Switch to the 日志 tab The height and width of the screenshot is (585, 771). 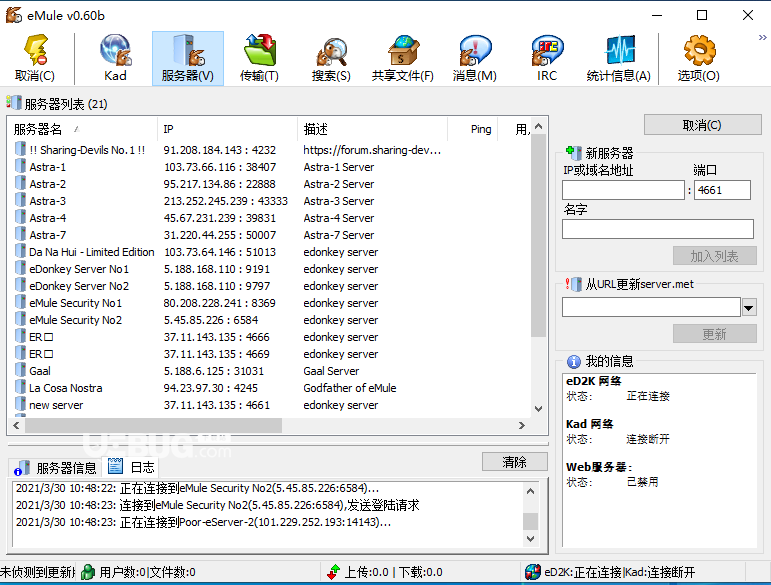point(131,467)
